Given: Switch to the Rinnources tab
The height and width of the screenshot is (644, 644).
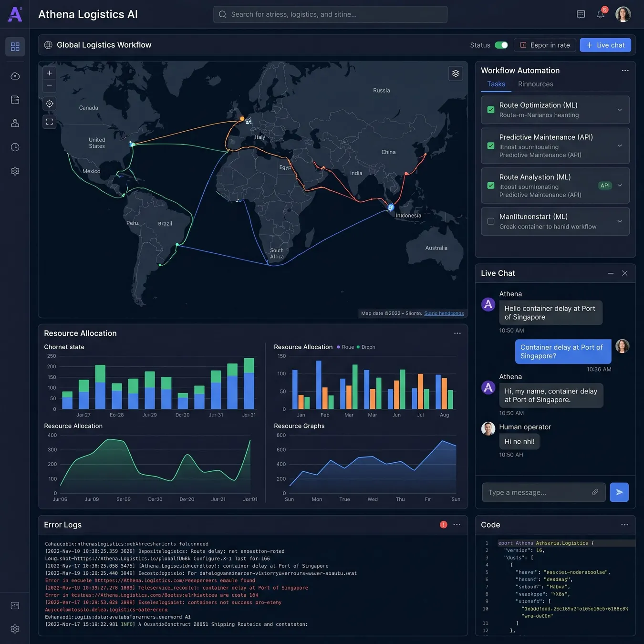Looking at the screenshot, I should pyautogui.click(x=536, y=84).
